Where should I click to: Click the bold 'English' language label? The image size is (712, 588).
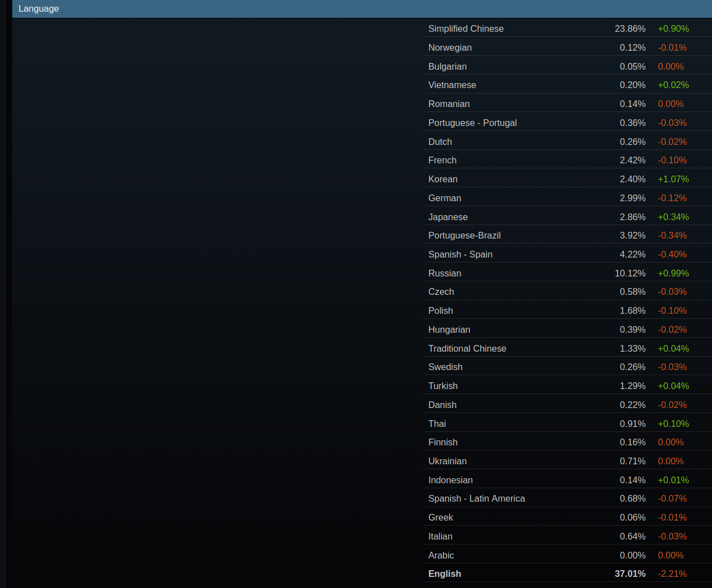click(444, 574)
